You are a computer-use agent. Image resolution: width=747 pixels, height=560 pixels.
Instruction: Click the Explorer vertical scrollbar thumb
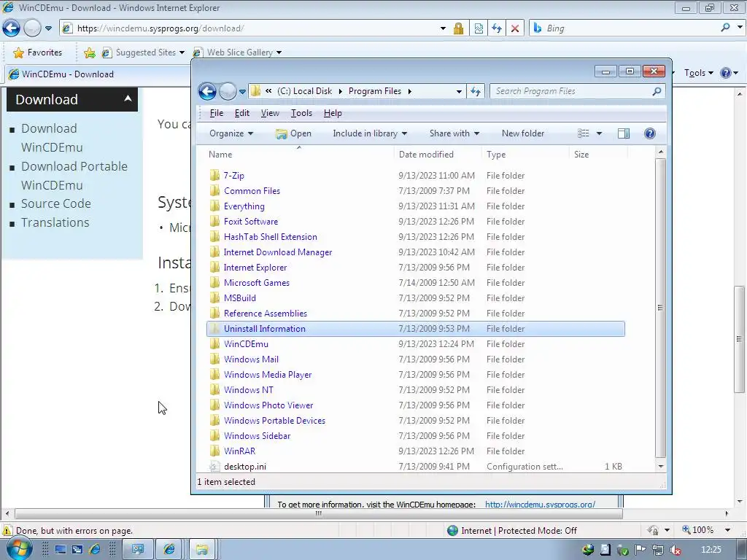coord(660,308)
